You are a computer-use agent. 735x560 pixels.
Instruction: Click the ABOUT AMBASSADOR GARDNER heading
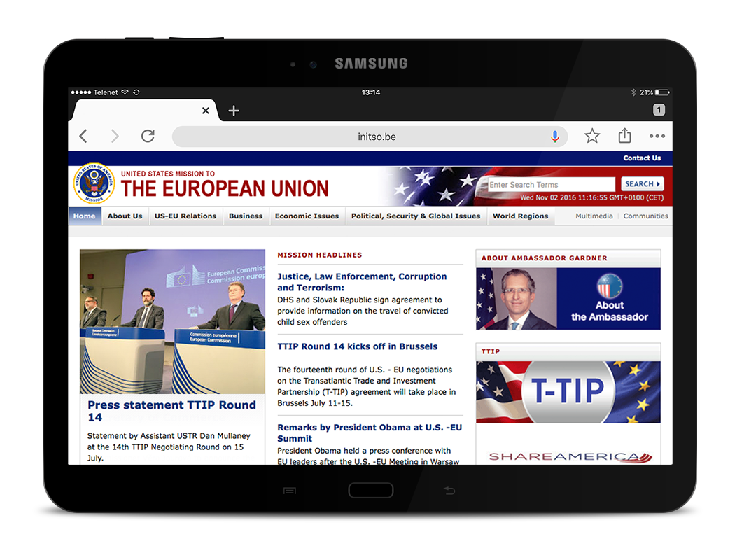point(544,258)
